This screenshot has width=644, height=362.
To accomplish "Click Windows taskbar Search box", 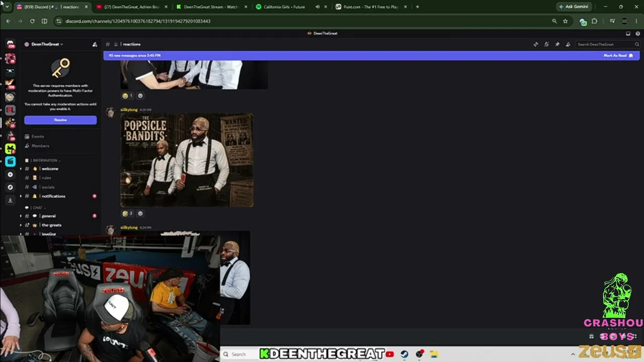I will [x=240, y=354].
